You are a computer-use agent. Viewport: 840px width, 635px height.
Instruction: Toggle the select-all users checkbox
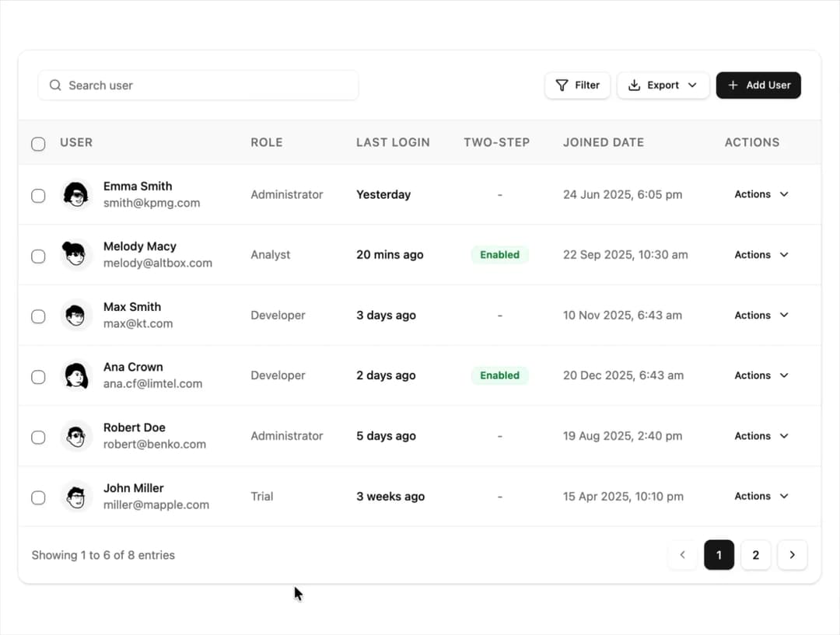tap(38, 144)
